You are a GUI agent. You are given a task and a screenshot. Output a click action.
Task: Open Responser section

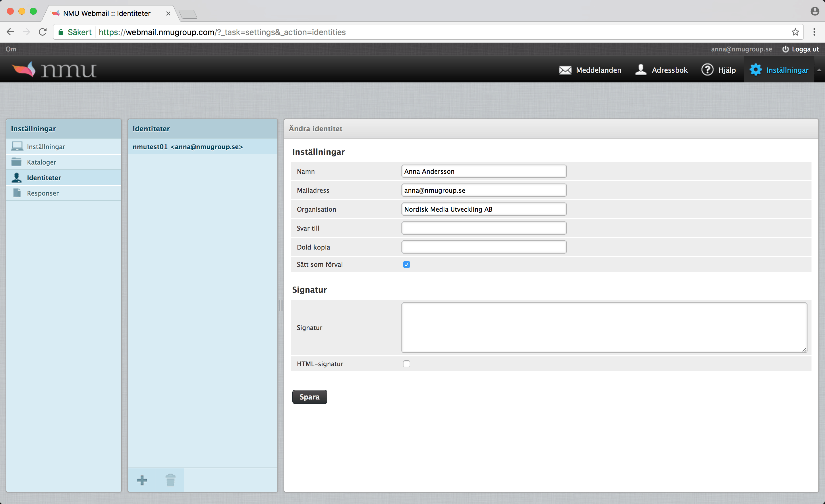[64, 193]
